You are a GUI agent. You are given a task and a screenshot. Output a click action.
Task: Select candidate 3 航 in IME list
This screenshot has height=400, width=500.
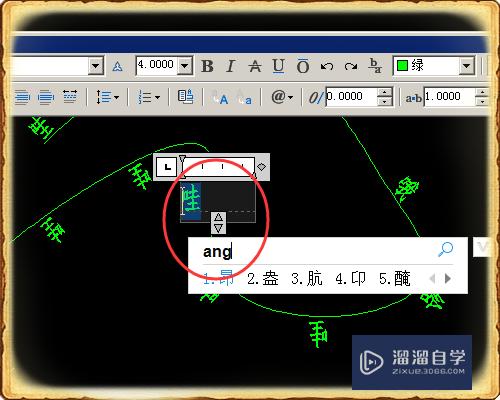(307, 279)
